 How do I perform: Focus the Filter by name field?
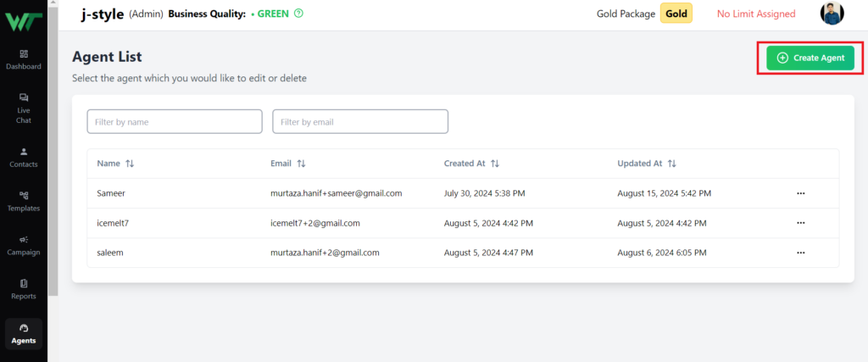pos(175,121)
